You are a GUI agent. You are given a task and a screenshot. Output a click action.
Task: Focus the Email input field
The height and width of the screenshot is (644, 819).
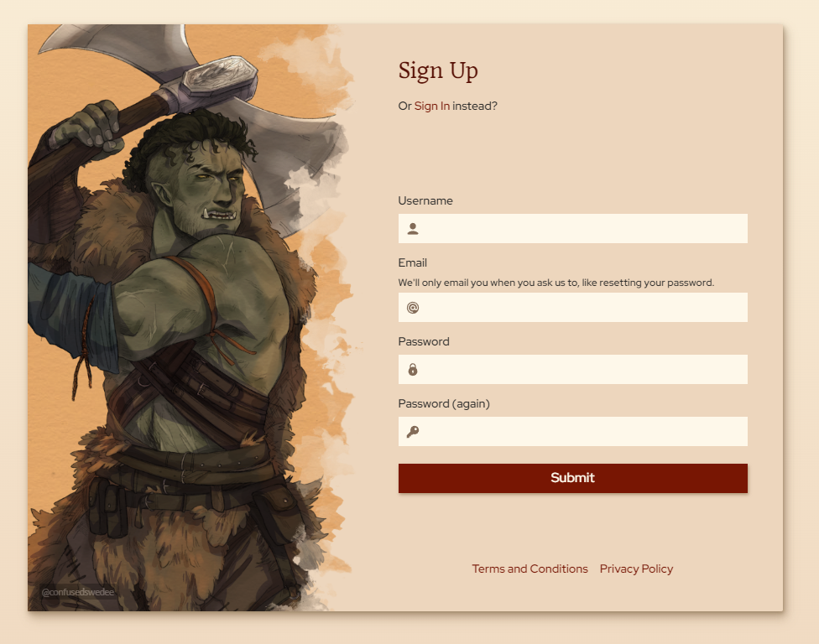(x=573, y=308)
